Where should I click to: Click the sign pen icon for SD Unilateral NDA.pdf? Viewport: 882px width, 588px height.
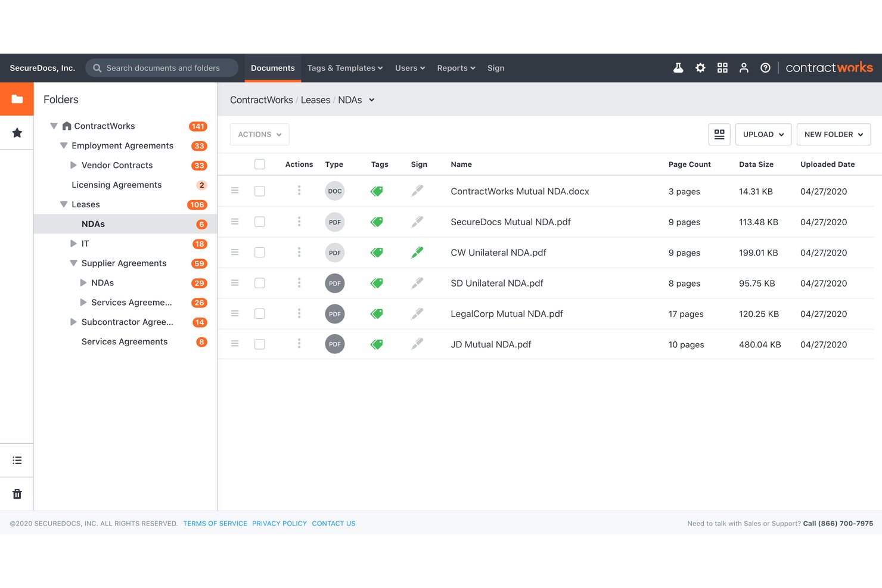coord(417,283)
